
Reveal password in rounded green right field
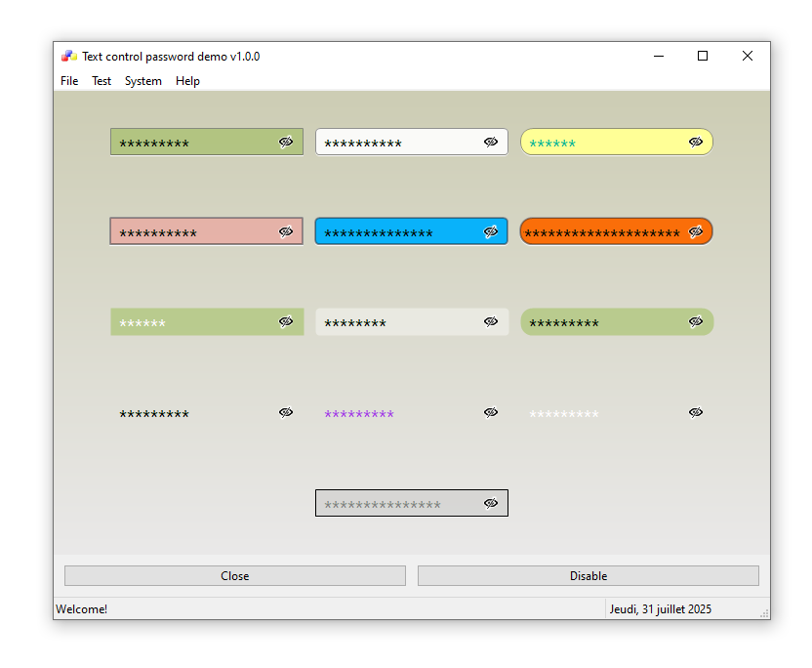click(696, 321)
